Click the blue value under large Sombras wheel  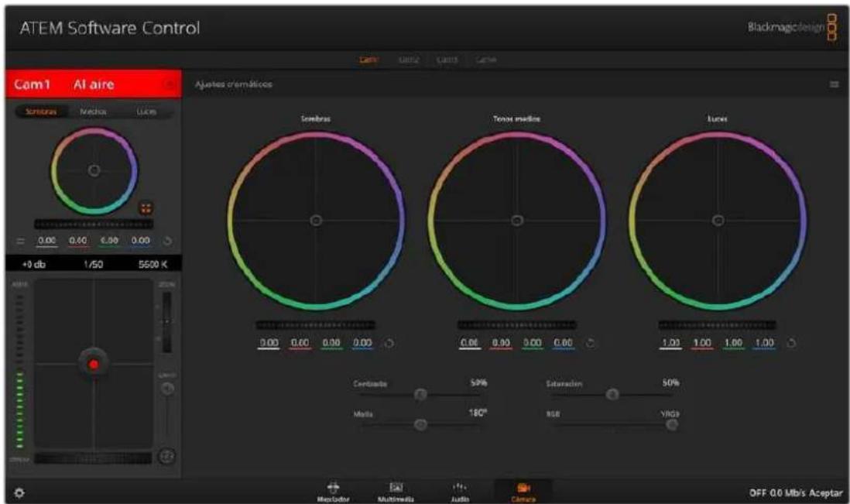point(362,344)
